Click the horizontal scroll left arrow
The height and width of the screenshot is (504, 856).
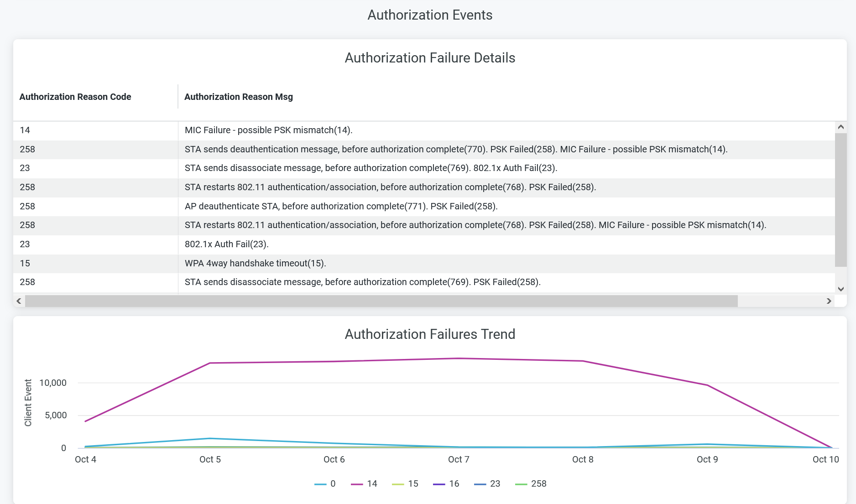point(19,301)
